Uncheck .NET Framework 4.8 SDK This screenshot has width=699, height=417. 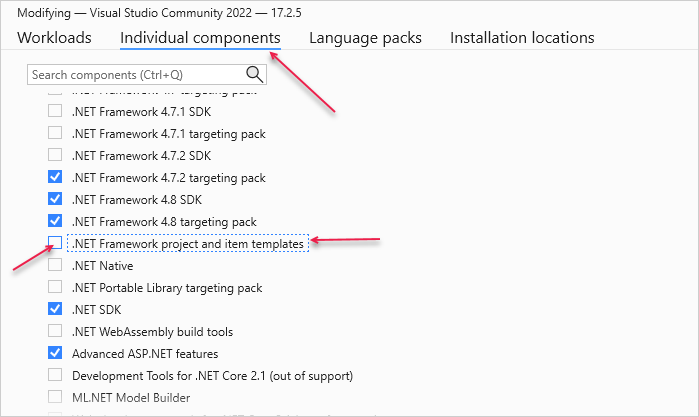coord(55,199)
